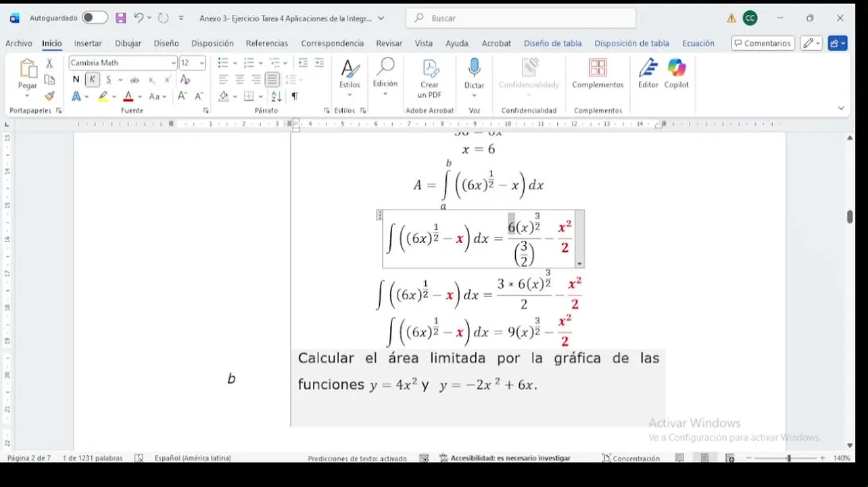Open Copilot
This screenshot has width=868, height=487.
tap(677, 68)
